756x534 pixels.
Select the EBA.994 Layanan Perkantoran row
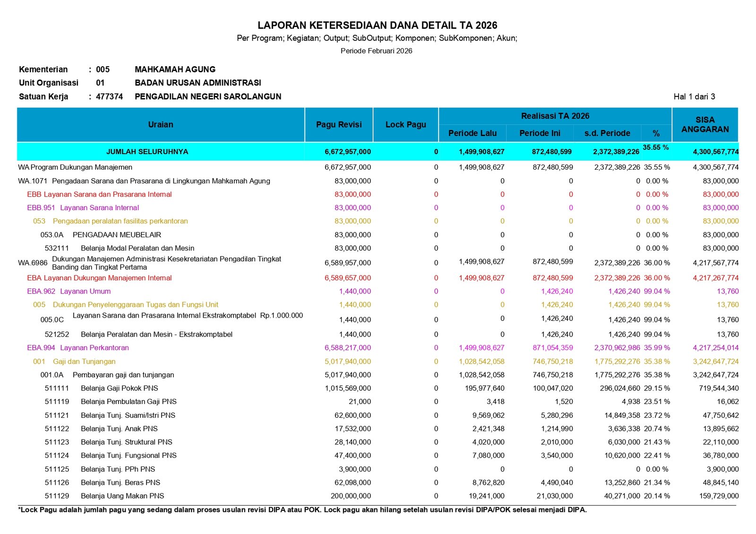click(78, 348)
